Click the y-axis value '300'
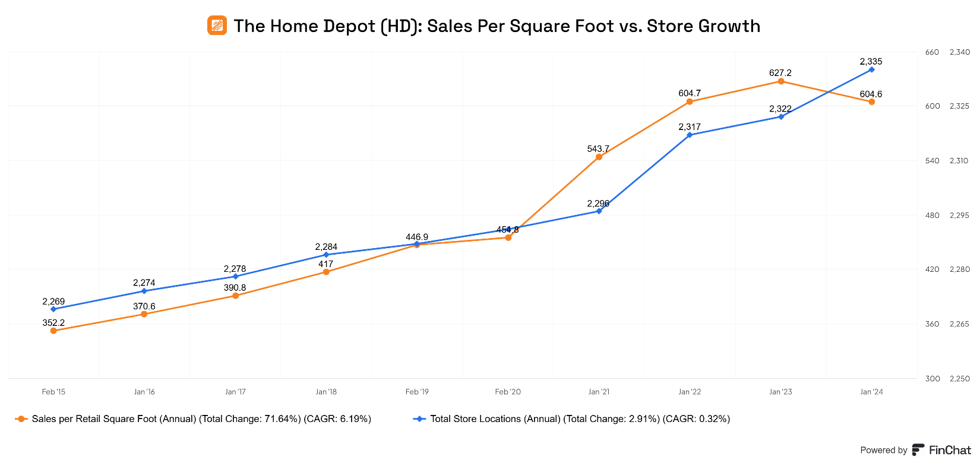 (x=932, y=379)
